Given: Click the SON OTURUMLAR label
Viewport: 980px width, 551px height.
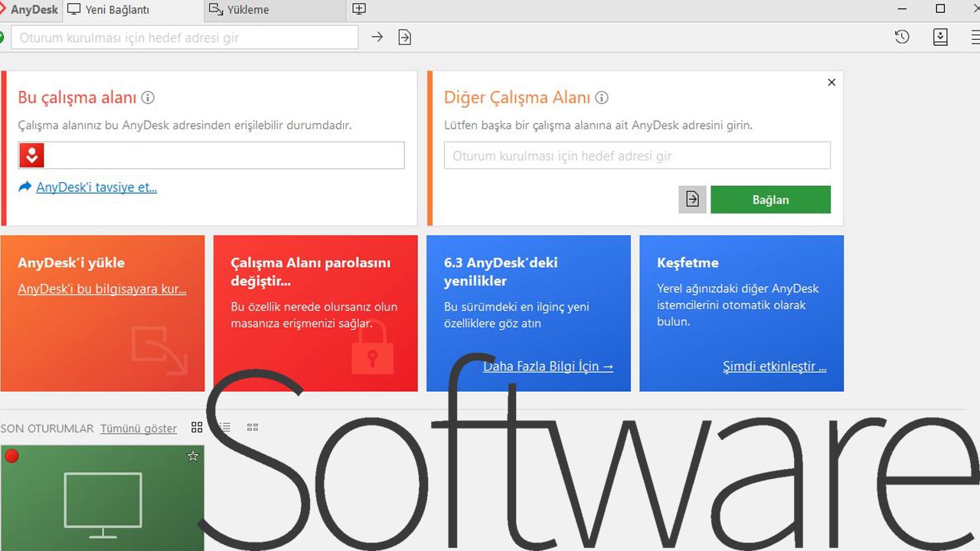Looking at the screenshot, I should [x=47, y=429].
